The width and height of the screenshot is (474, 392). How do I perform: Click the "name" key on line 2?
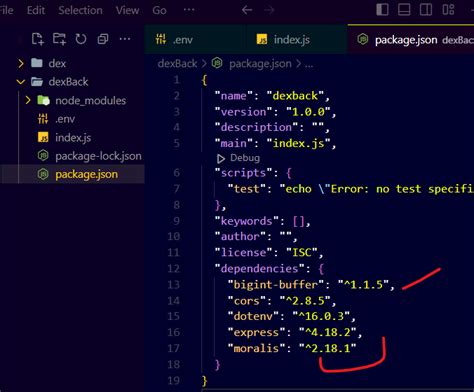click(233, 96)
